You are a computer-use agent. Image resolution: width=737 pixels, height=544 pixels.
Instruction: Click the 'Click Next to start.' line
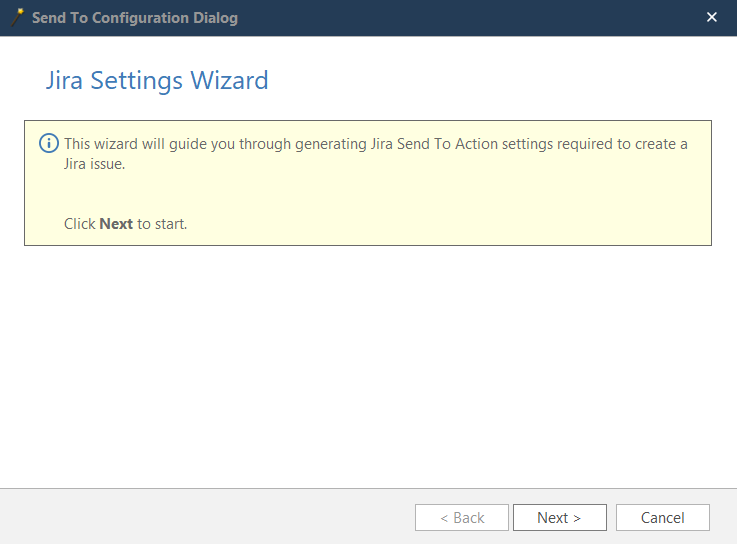125,224
